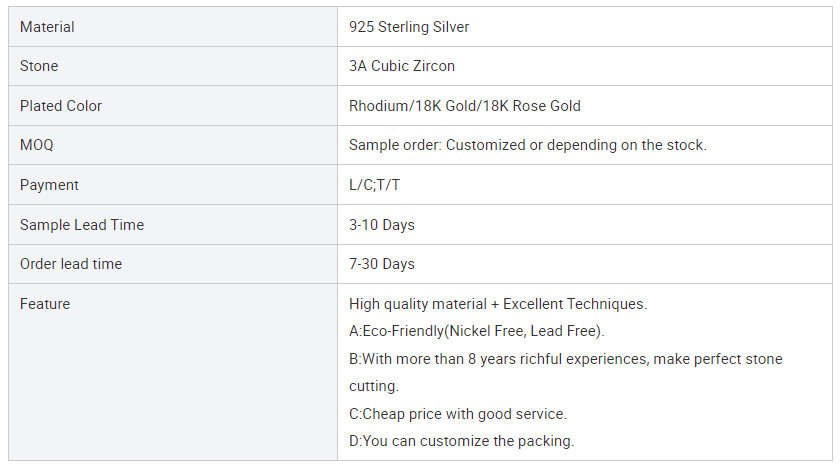Select the 7-30 Days value
This screenshot has height=469, width=840.
pos(381,264)
